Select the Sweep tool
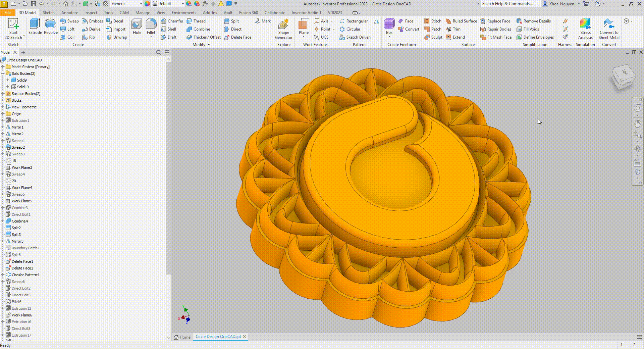 (x=69, y=21)
